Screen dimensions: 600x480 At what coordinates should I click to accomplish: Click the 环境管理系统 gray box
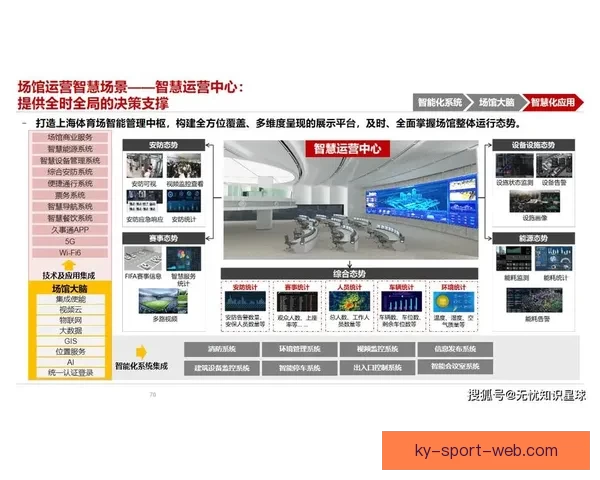pyautogui.click(x=300, y=349)
